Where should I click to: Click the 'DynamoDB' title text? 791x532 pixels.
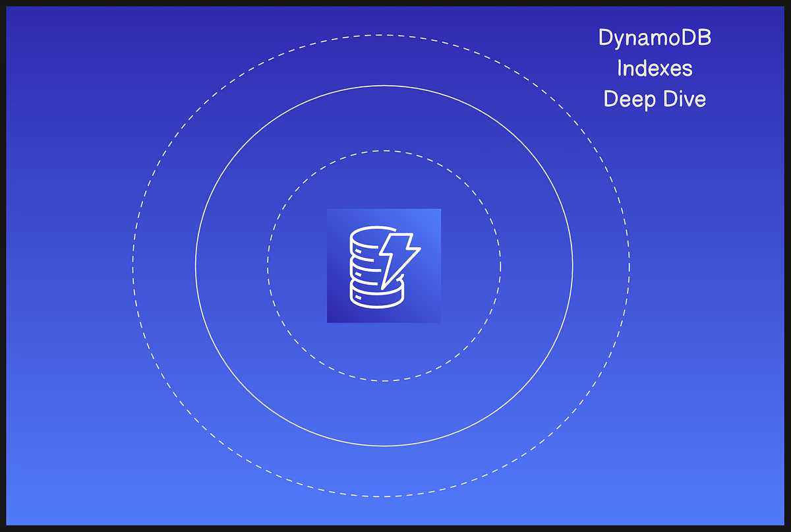coord(656,38)
